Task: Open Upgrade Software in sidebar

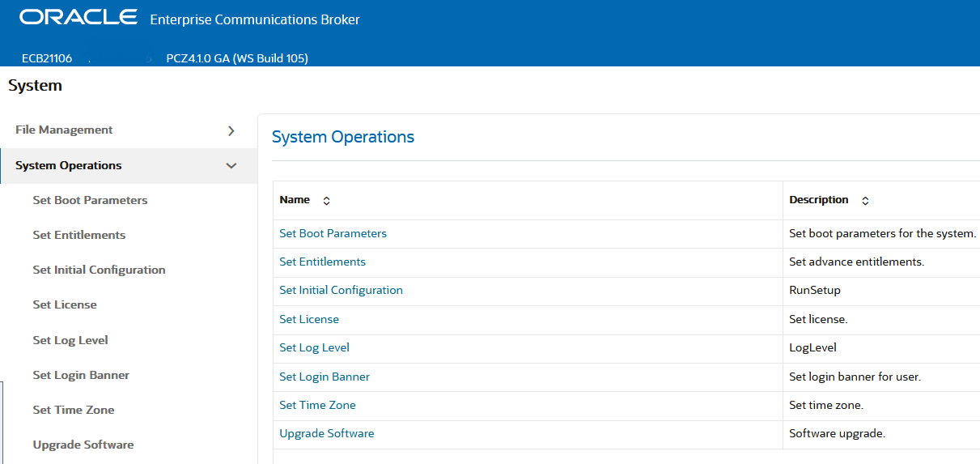Action: tap(83, 445)
